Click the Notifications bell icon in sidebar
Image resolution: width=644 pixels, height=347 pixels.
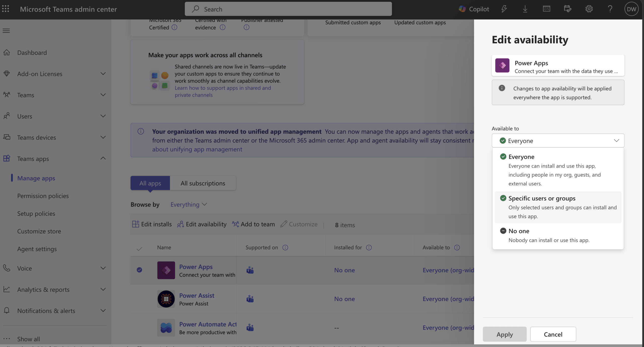[7, 311]
